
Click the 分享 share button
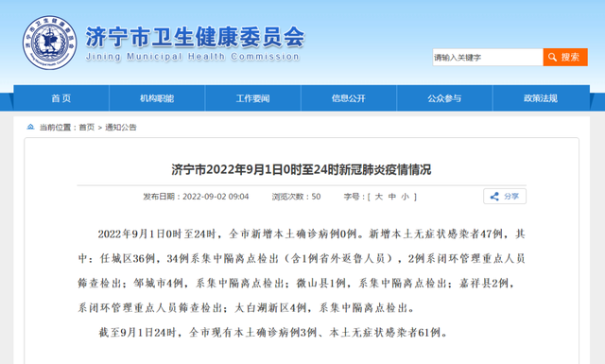click(505, 196)
